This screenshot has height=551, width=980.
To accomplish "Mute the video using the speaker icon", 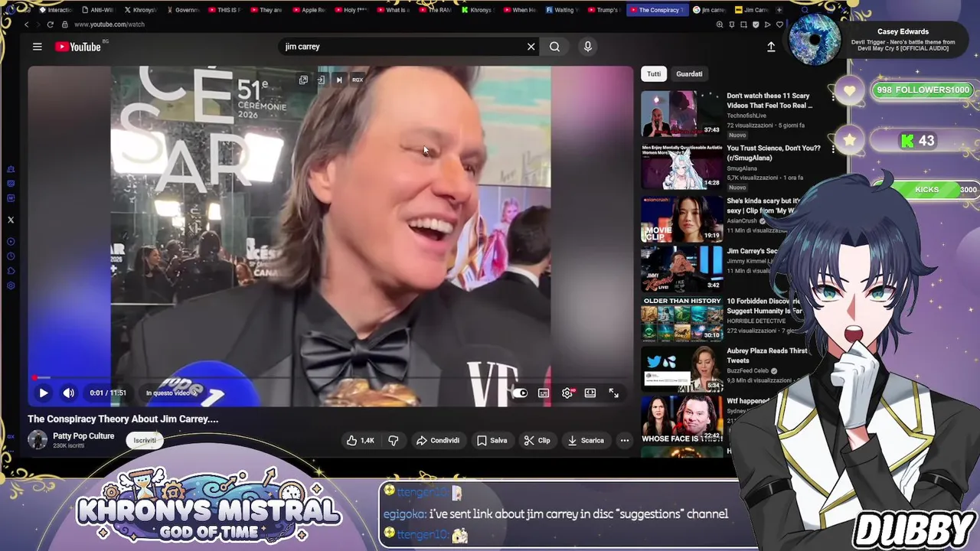I will (69, 393).
